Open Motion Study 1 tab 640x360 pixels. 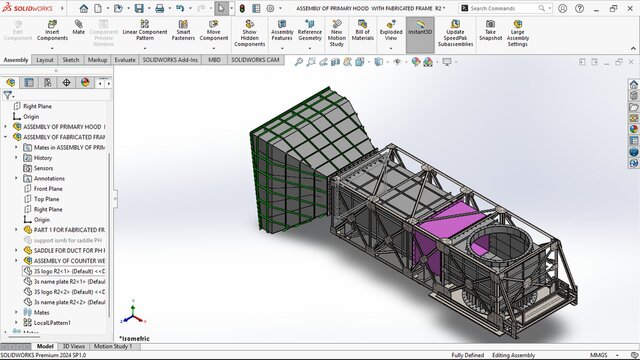point(113,346)
